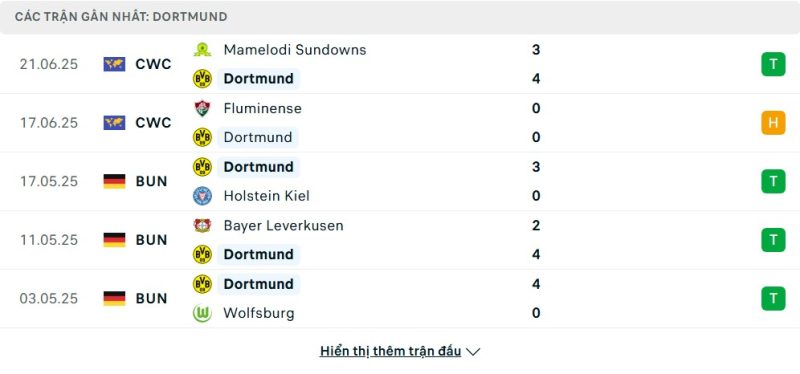The width and height of the screenshot is (800, 374).
Task: Click the Holstein Kiel club logo
Action: point(202,196)
